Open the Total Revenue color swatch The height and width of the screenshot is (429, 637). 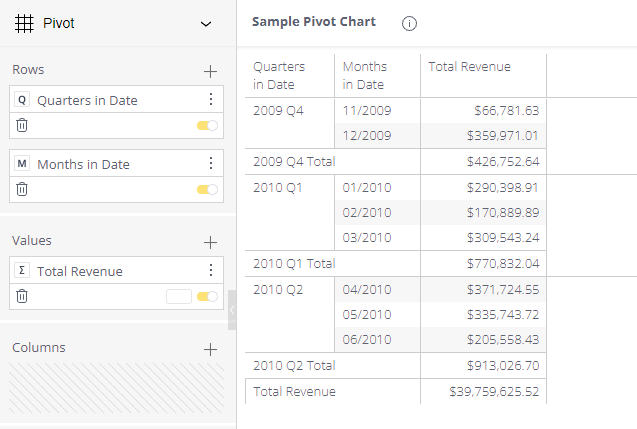178,296
